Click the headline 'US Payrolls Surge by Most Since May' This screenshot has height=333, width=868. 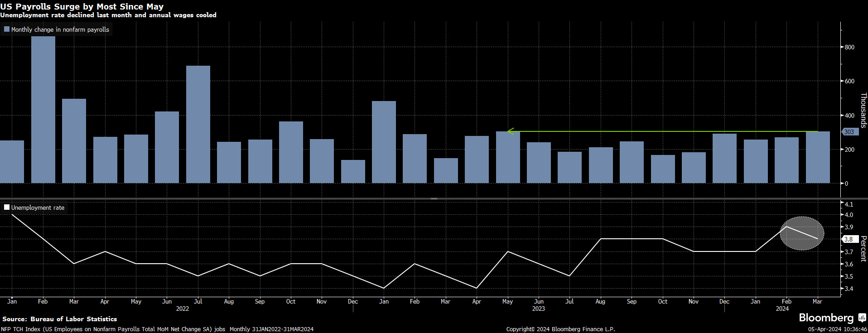[x=82, y=6]
